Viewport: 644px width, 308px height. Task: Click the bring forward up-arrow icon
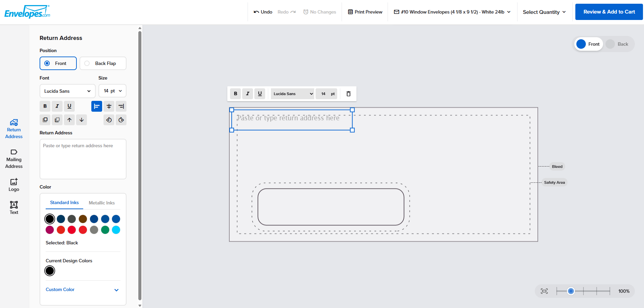click(x=69, y=120)
